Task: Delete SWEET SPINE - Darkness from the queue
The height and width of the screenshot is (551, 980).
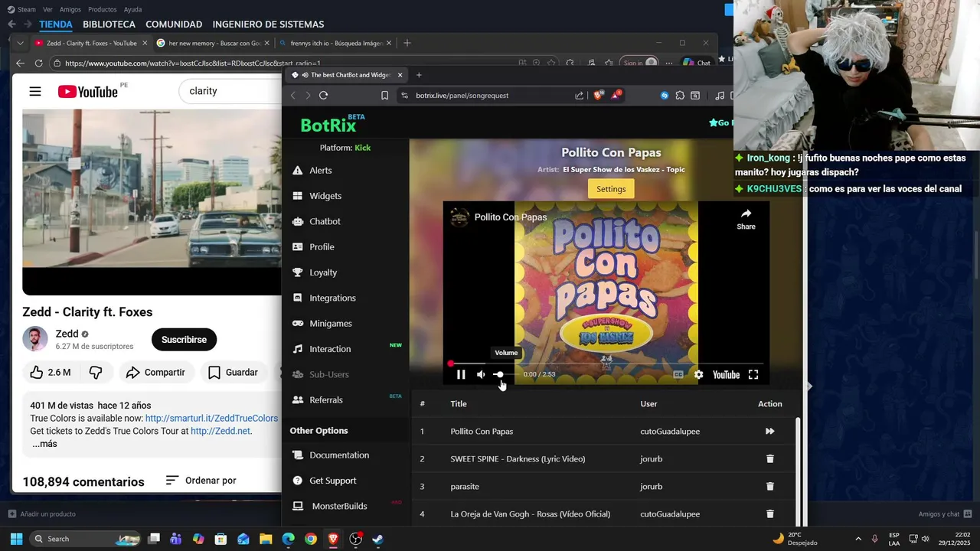Action: pyautogui.click(x=769, y=459)
